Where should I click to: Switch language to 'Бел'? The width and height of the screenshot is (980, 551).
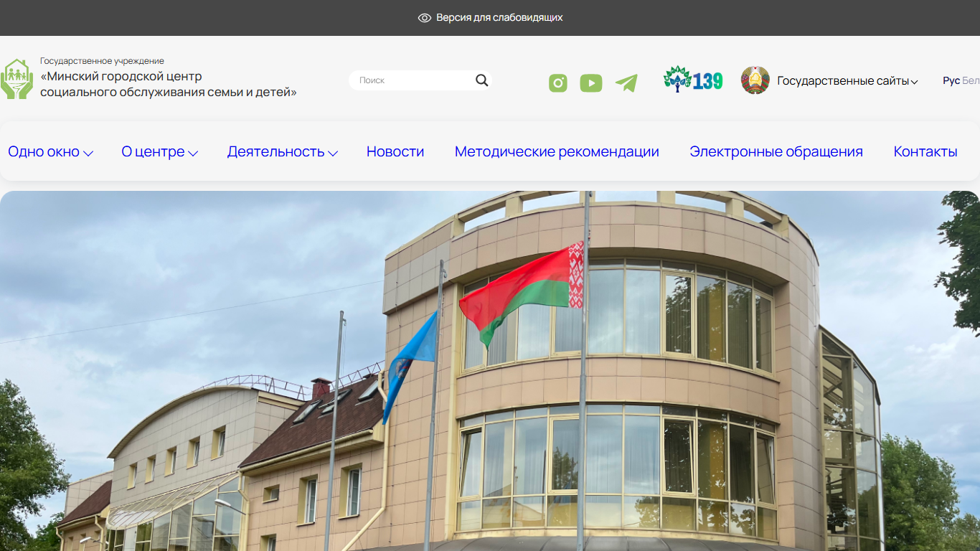click(971, 81)
